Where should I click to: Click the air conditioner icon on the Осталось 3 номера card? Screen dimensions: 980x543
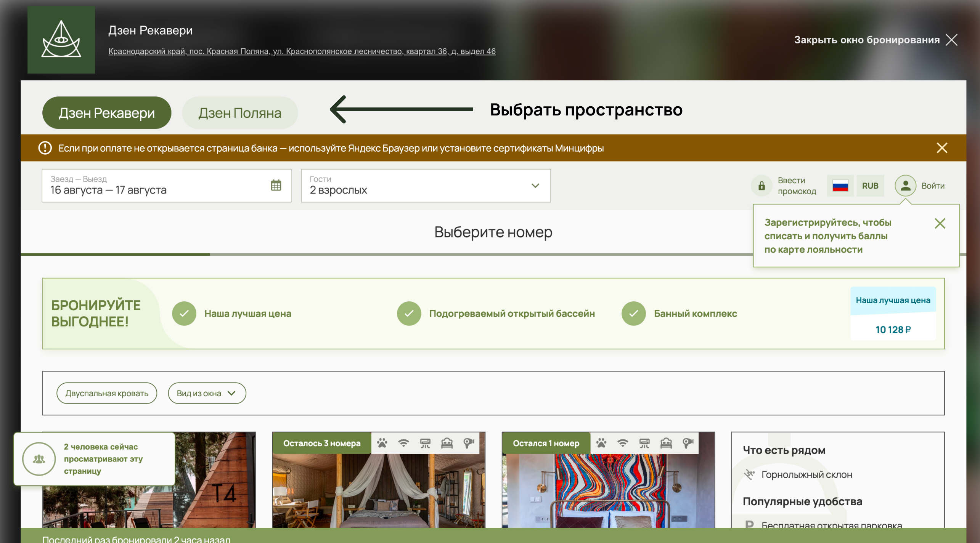click(x=425, y=443)
